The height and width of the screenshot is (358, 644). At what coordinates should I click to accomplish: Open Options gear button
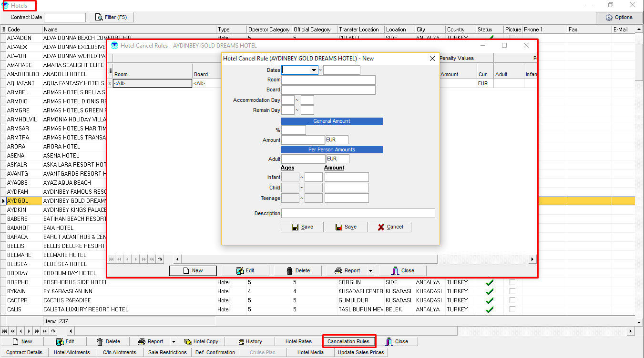coord(619,17)
